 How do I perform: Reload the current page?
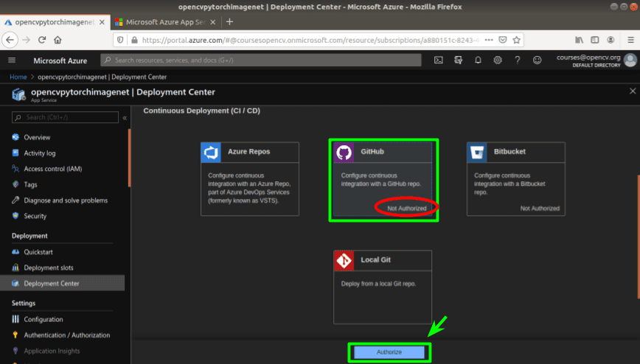pyautogui.click(x=42, y=40)
